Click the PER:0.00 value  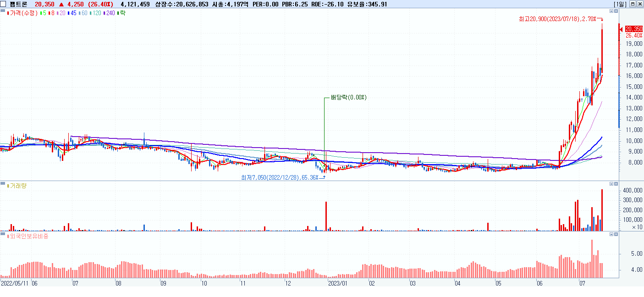click(x=265, y=4)
